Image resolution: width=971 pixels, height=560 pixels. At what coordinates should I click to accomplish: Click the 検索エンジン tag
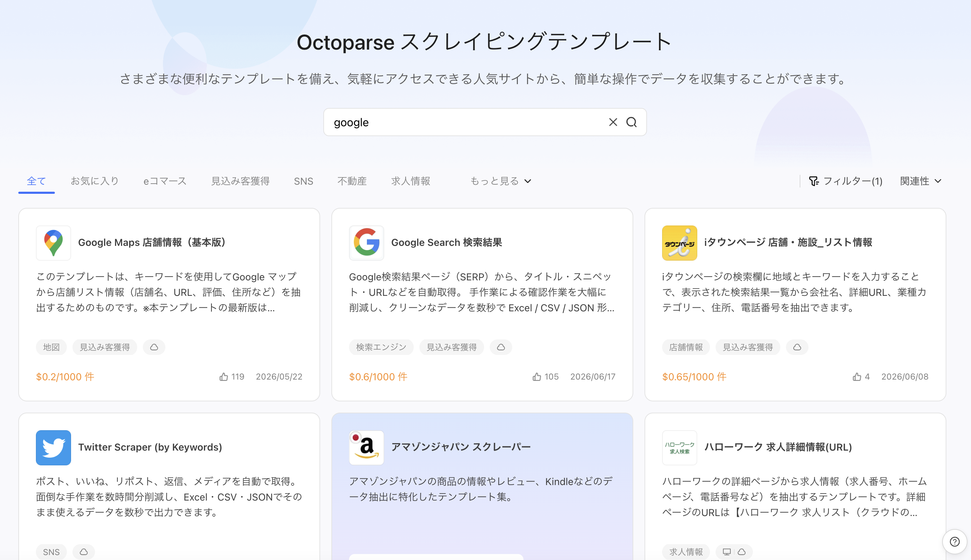coord(381,347)
